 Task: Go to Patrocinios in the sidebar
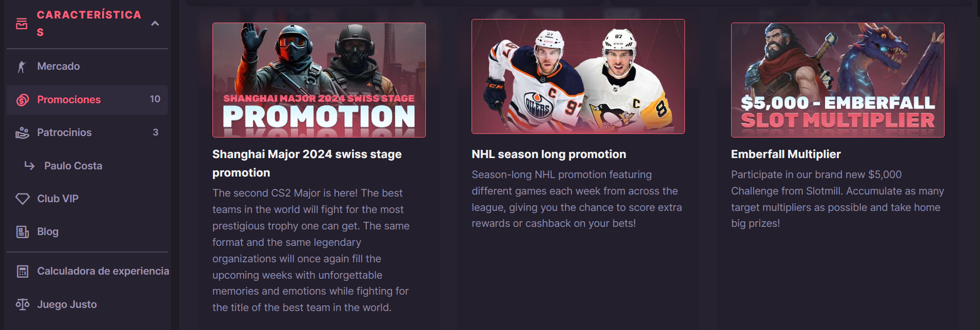[x=64, y=133]
